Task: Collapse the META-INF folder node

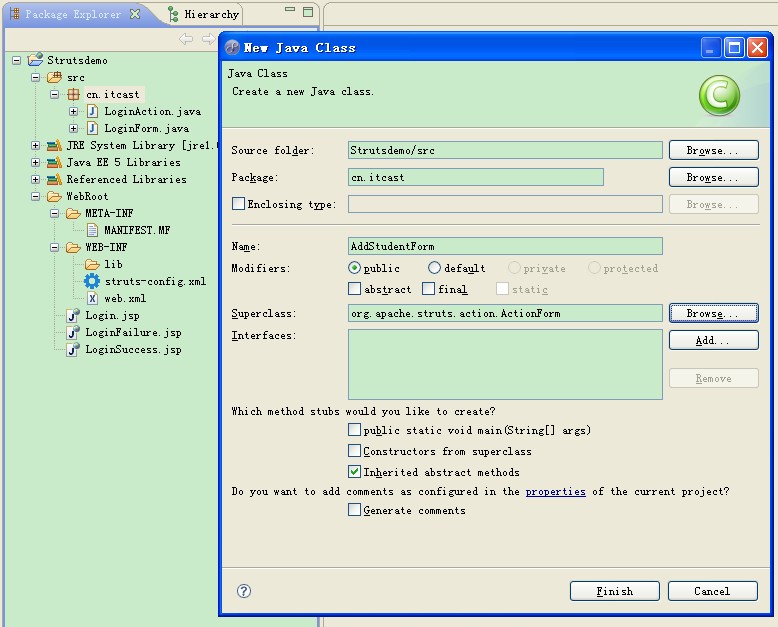Action: (x=55, y=213)
